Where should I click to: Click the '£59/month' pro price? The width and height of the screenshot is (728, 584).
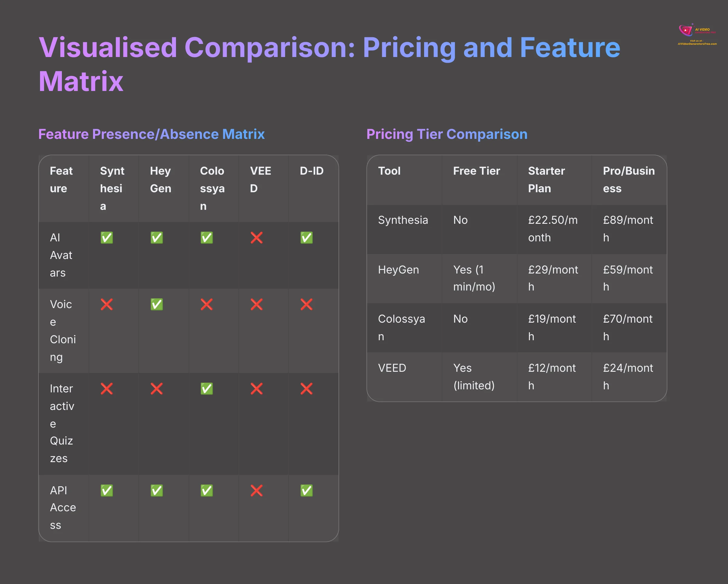(x=628, y=278)
